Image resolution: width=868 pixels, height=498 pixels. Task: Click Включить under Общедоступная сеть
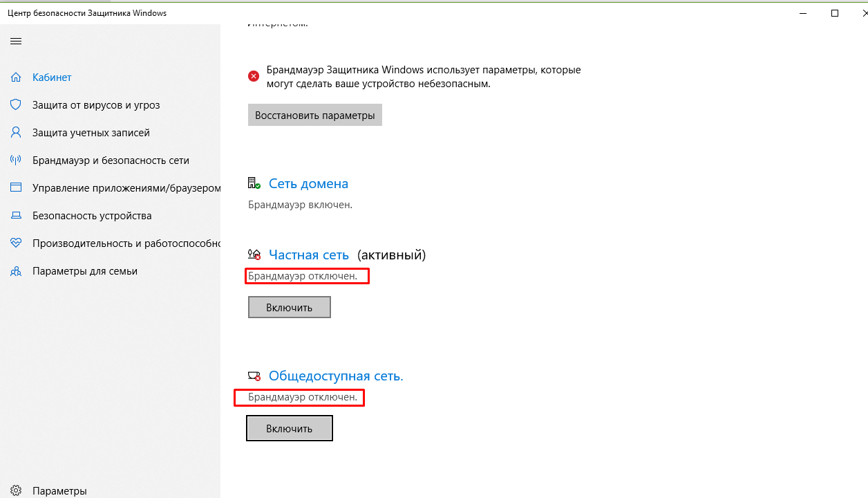[x=290, y=428]
